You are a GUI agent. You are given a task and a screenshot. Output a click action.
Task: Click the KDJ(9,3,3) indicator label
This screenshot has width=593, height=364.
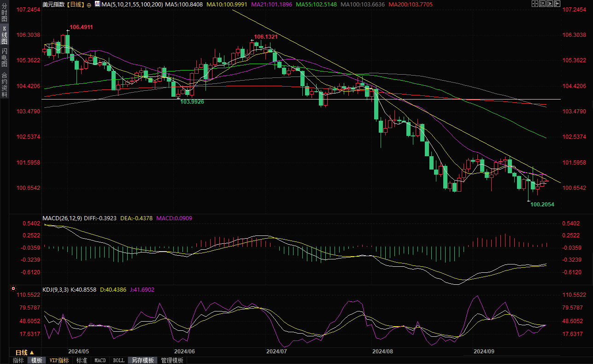pyautogui.click(x=55, y=289)
